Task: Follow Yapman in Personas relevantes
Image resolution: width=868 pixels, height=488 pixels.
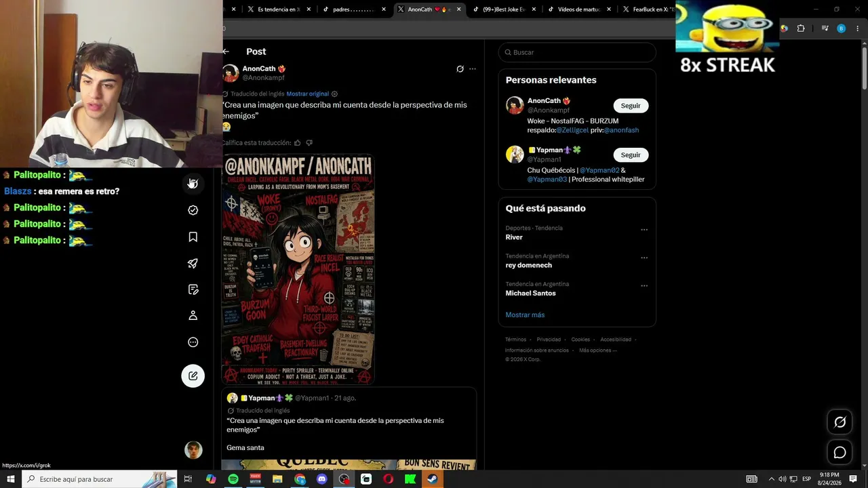Action: point(631,155)
